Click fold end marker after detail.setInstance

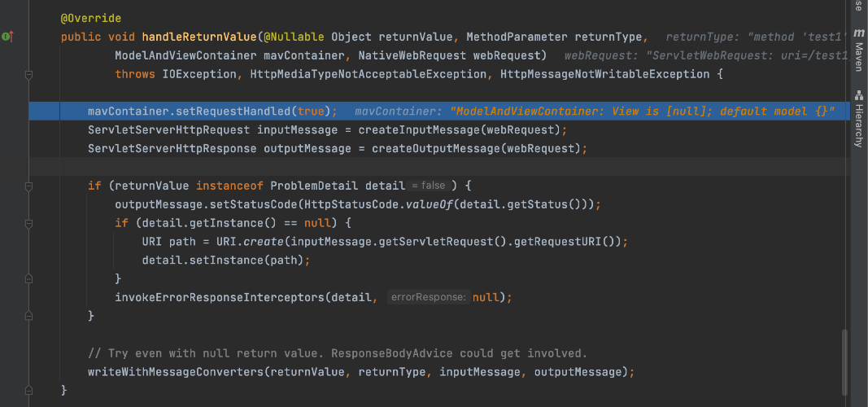29,278
